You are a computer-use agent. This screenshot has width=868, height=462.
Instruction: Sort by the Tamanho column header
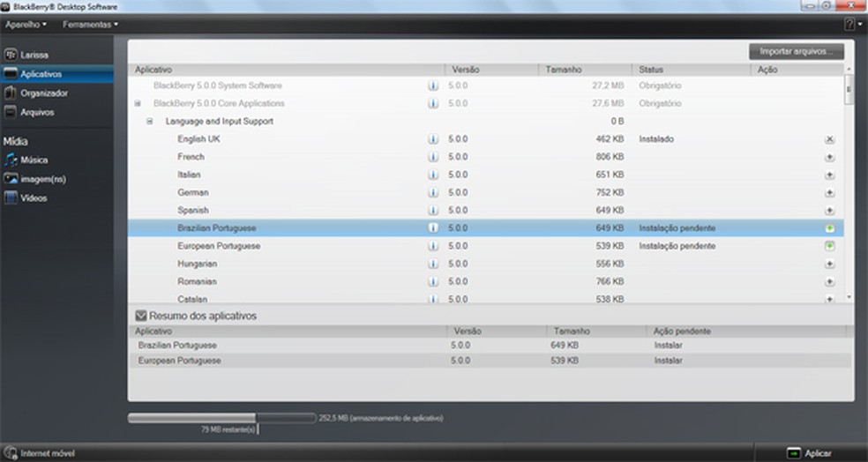coord(585,70)
